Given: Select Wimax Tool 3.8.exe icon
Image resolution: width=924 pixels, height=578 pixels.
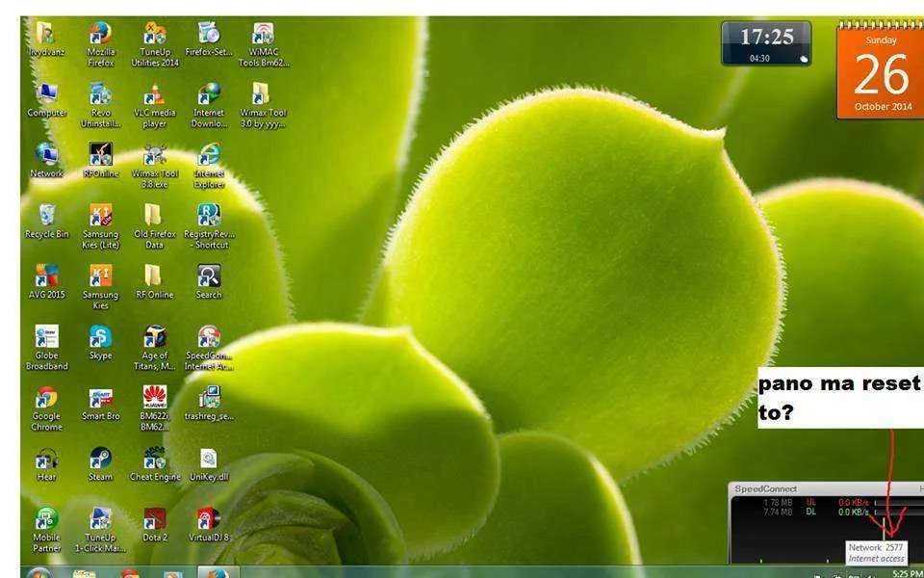Looking at the screenshot, I should click(x=154, y=166).
